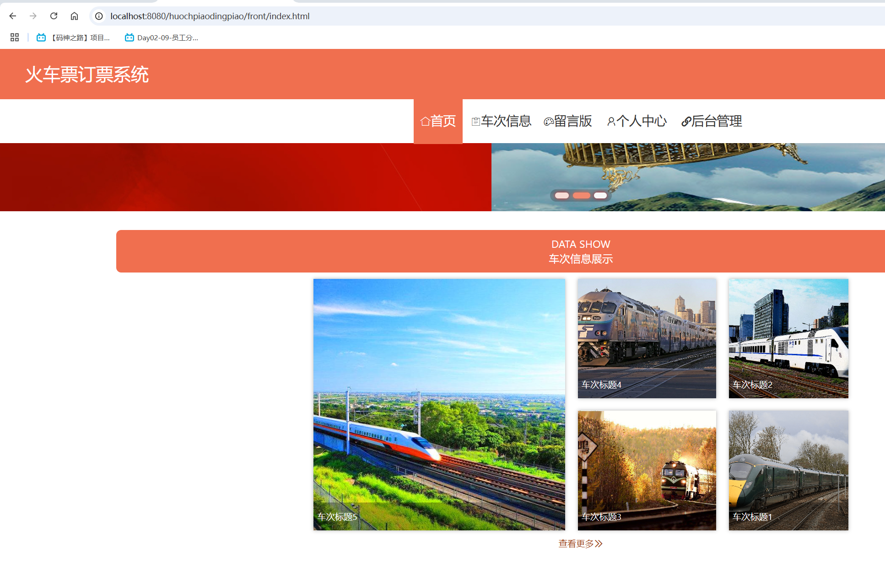885x588 pixels.
Task: Open the large 车次标题5 train image
Action: point(439,405)
